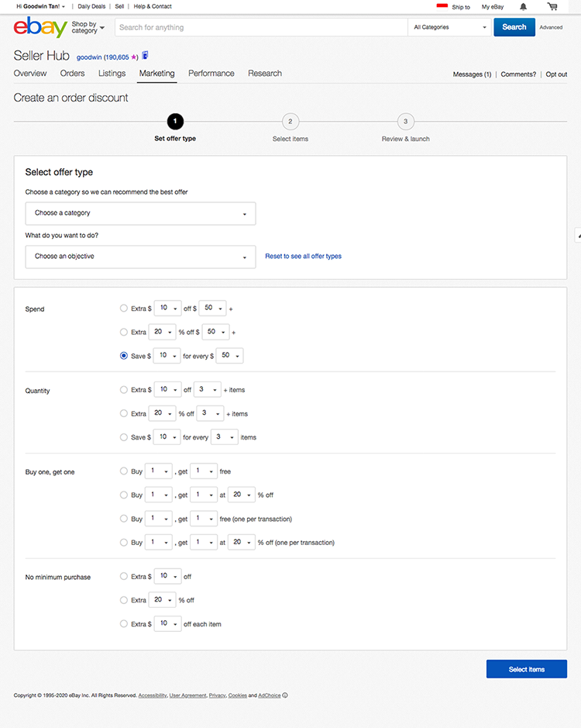Switch to the Listings tab
Screen dimensions: 581x728
pyautogui.click(x=112, y=74)
